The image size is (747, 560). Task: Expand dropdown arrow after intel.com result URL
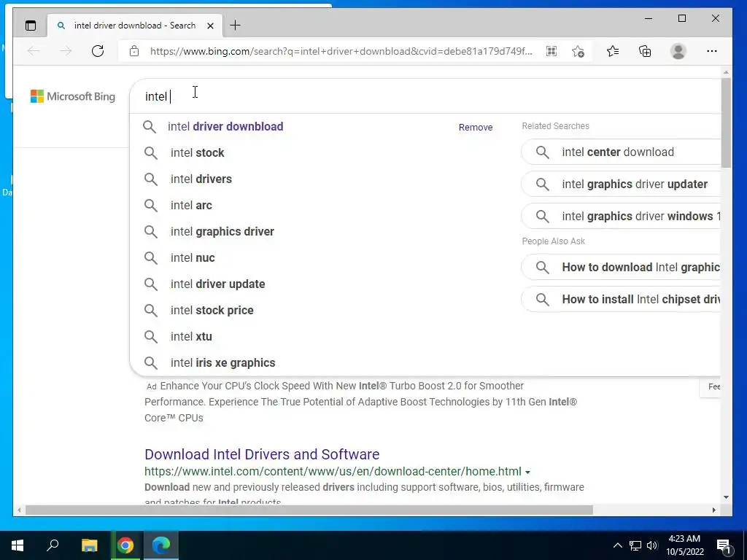(x=528, y=472)
